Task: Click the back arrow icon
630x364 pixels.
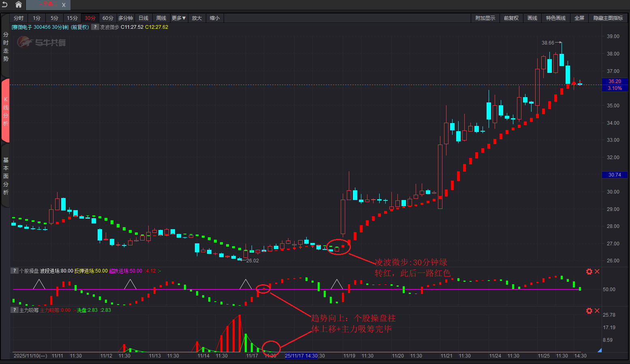Action: (x=5, y=4)
